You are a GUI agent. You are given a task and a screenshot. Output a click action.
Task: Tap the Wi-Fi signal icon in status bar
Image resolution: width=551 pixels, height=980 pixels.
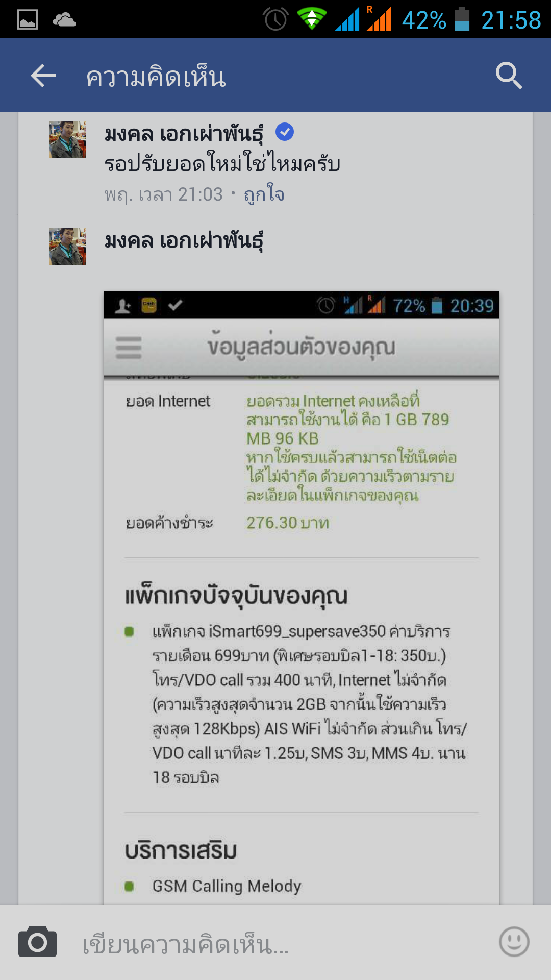(x=312, y=19)
